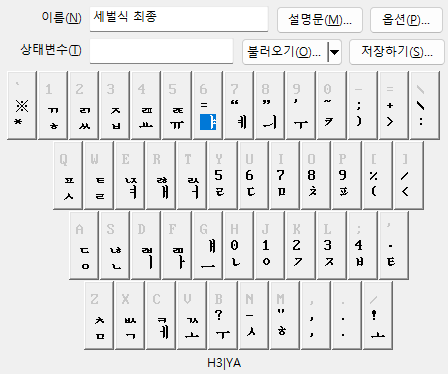The width and height of the screenshot is (448, 374).
Task: Select the R key
Action: pyautogui.click(x=161, y=175)
